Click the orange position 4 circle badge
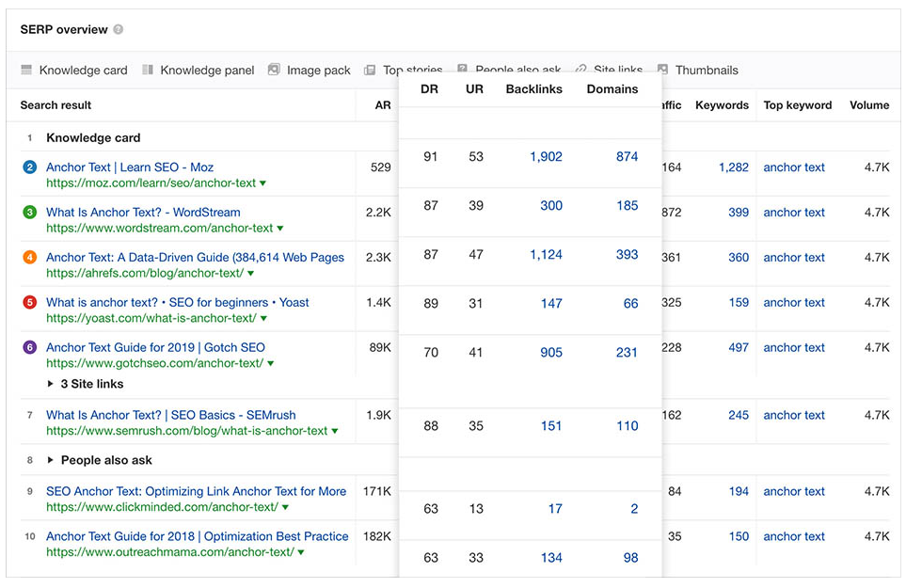906x588 pixels. click(x=29, y=258)
